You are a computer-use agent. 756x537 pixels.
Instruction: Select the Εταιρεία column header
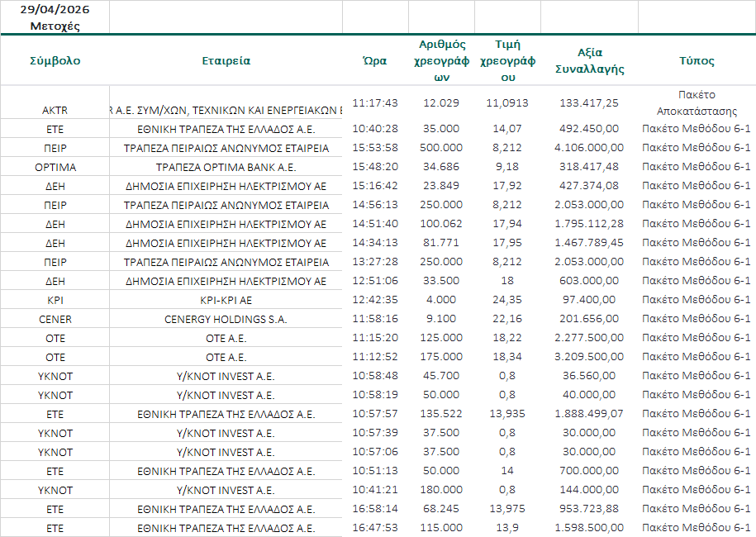click(226, 60)
